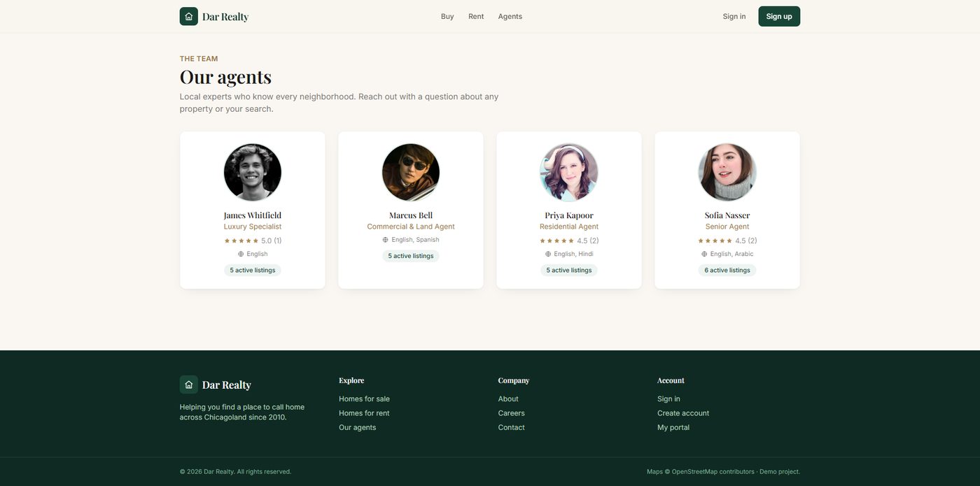Click James Whitfield's 5 active listings badge
This screenshot has width=980, height=486.
point(253,270)
